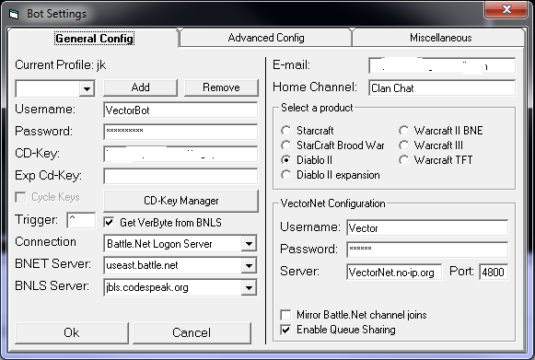
Task: Click the CD-Key input field
Action: coord(180,154)
